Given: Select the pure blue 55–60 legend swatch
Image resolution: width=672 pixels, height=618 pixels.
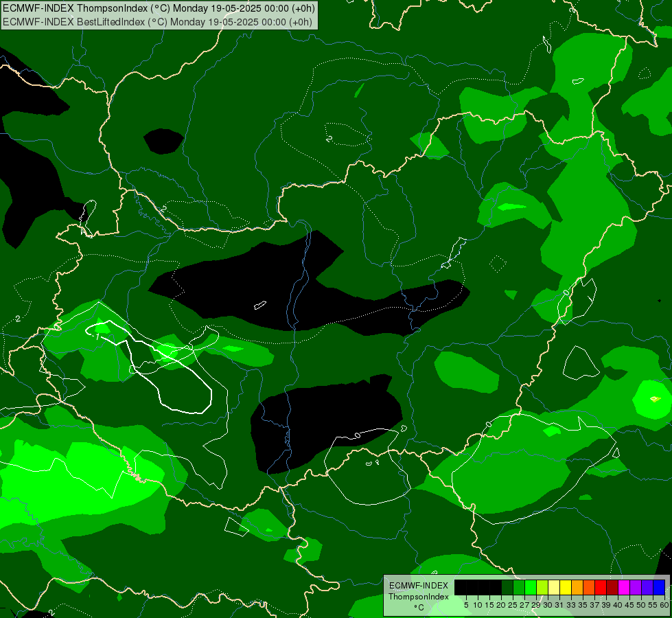Looking at the screenshot, I should 659,587.
